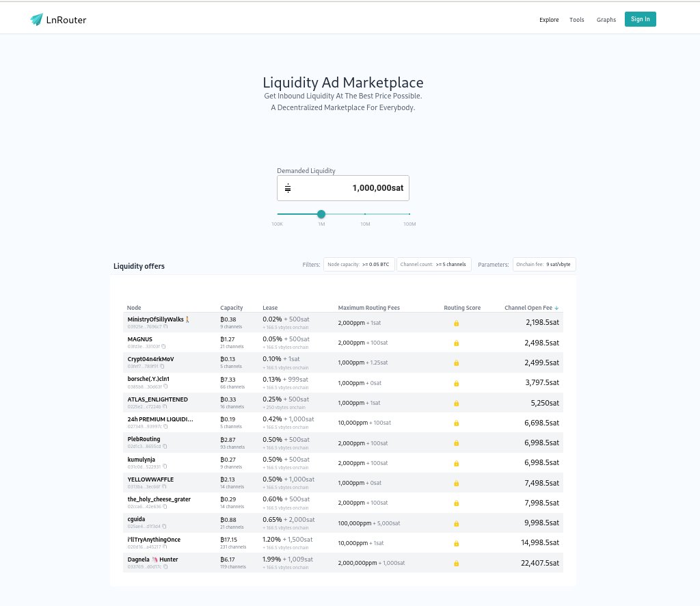Copy node ID of MinistryOfSillyWalks
The image size is (700, 606).
coord(165,326)
